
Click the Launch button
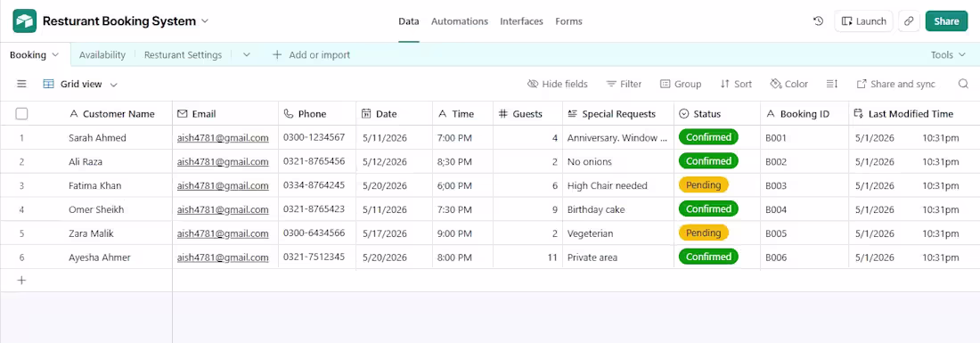[864, 21]
